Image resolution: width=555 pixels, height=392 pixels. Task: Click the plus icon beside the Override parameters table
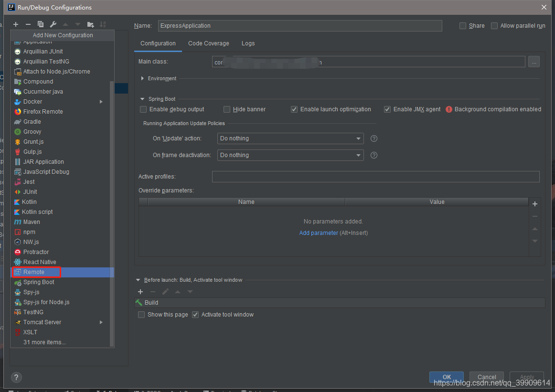534,204
